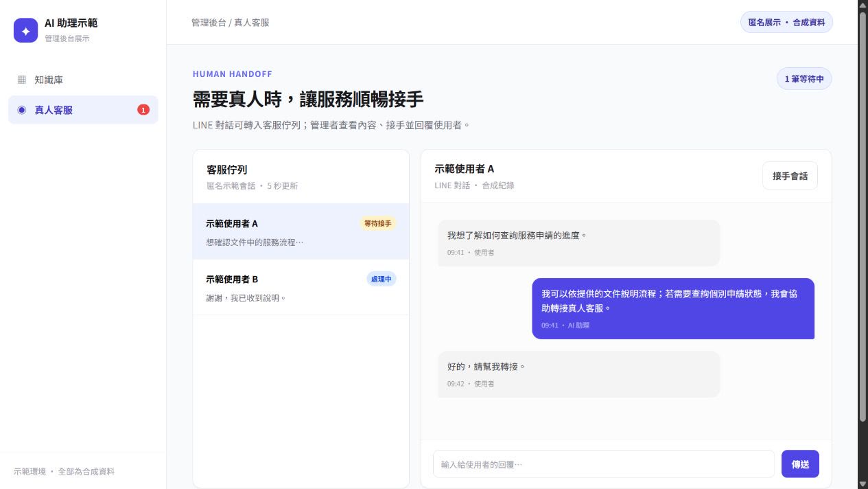Click the preview text 想確認文件中的服務流程…
868x489 pixels.
[255, 242]
